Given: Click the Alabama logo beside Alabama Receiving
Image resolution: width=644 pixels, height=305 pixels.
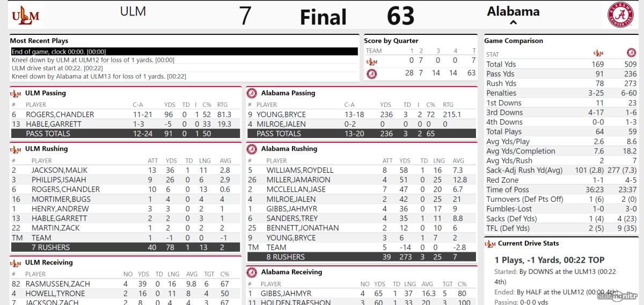Looking at the screenshot, I should (x=251, y=272).
